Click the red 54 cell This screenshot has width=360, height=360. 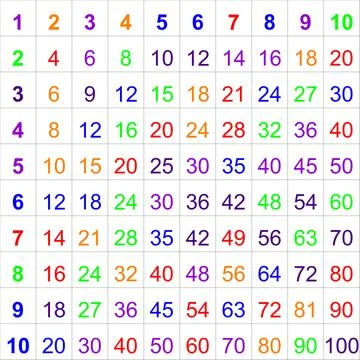(x=198, y=310)
